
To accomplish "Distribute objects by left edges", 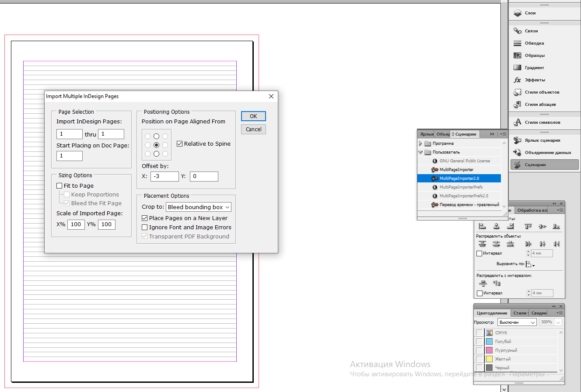I will [x=528, y=244].
